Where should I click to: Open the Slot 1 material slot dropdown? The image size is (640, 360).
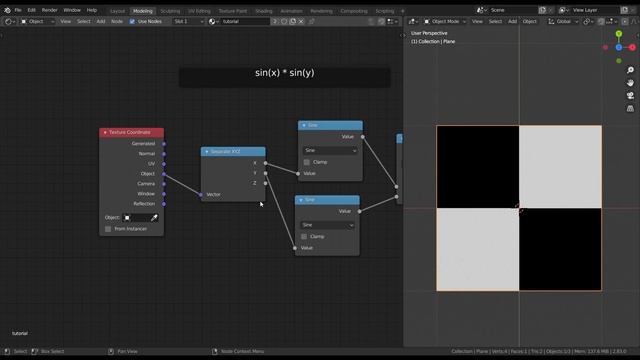pyautogui.click(x=189, y=22)
